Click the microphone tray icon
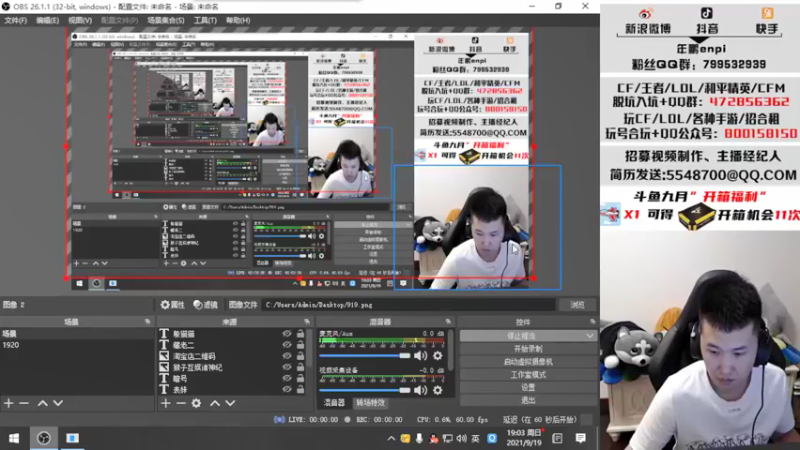This screenshot has width=800, height=450. (x=419, y=438)
